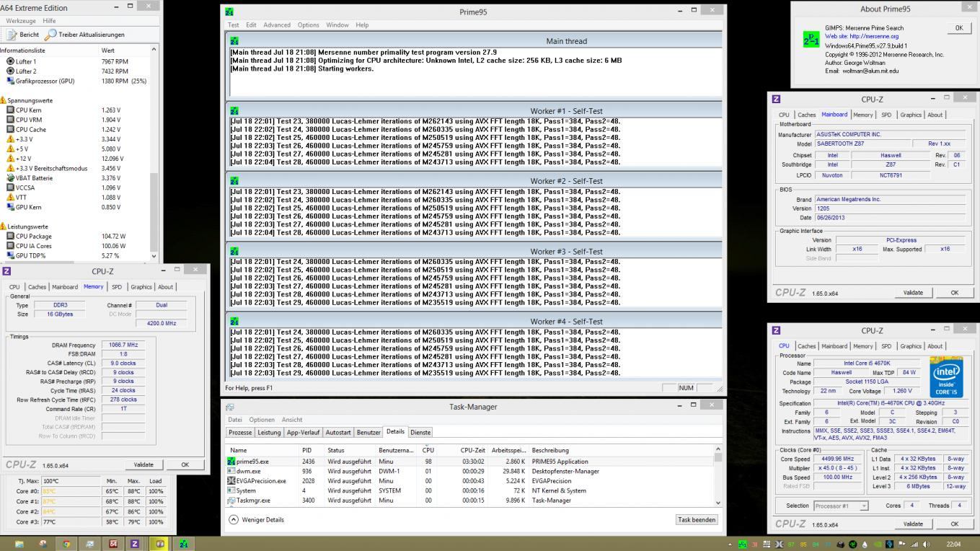Click the network signal tray icon
The width and height of the screenshot is (980, 551).
[914, 544]
